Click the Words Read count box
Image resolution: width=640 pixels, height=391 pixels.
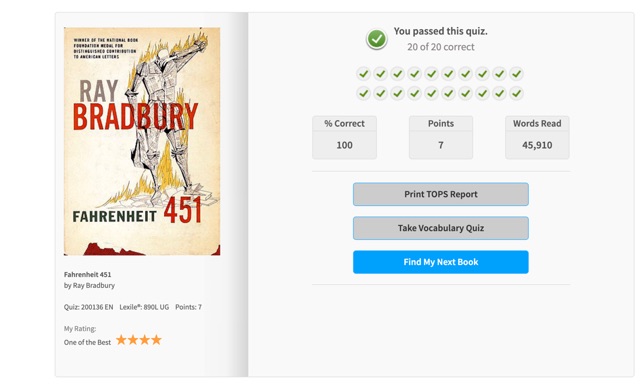[x=537, y=138]
